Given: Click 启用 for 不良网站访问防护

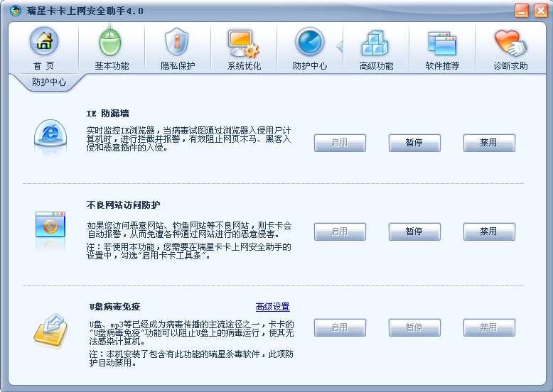Looking at the screenshot, I should pos(340,232).
